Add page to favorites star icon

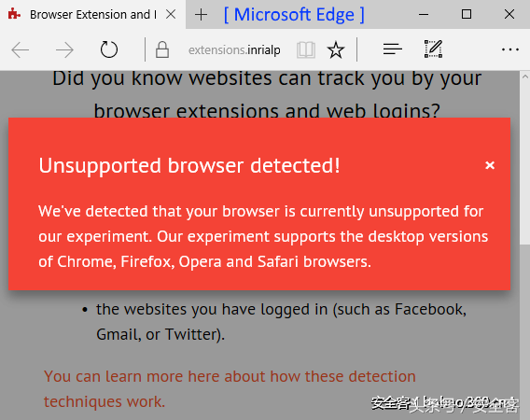point(336,50)
